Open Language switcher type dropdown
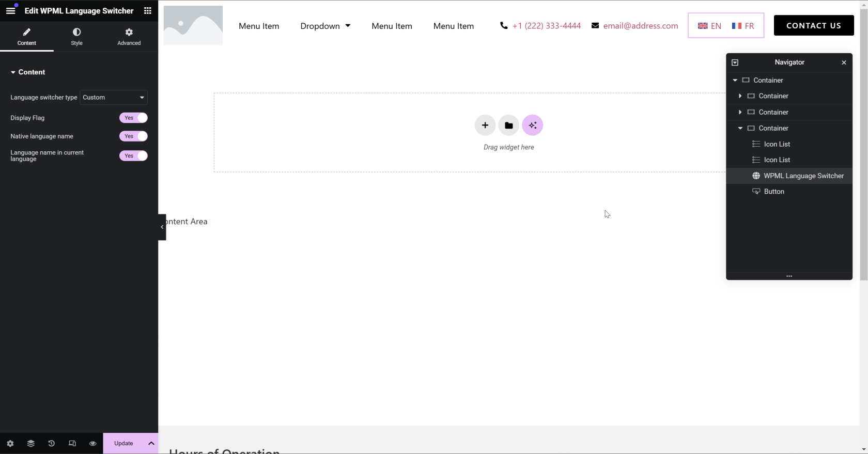The height and width of the screenshot is (454, 868). 114,98
